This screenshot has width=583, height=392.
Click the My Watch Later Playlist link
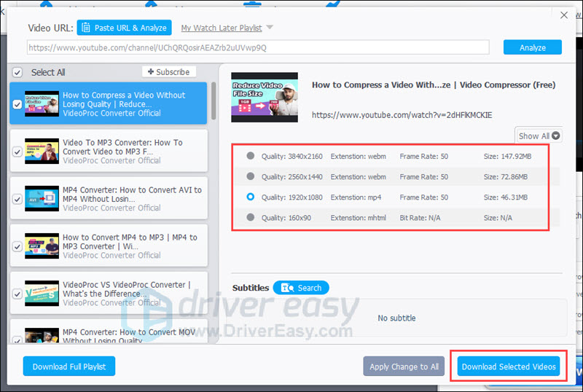[x=222, y=28]
